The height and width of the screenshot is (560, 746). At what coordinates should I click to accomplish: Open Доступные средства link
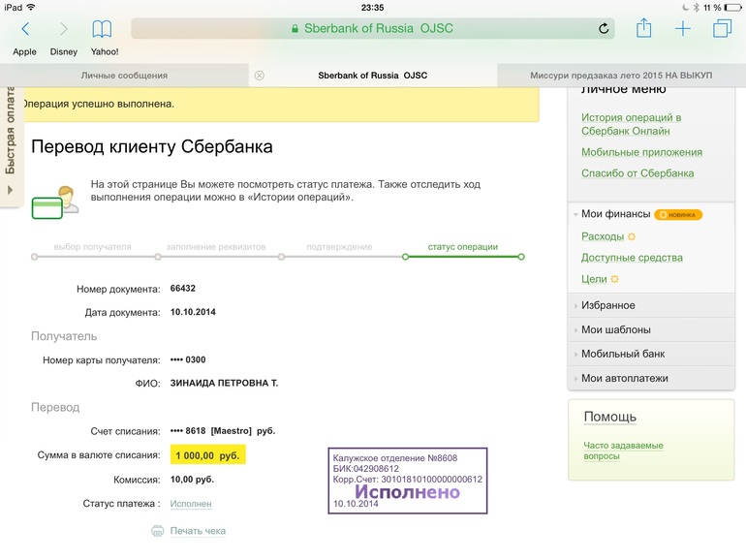click(x=632, y=258)
